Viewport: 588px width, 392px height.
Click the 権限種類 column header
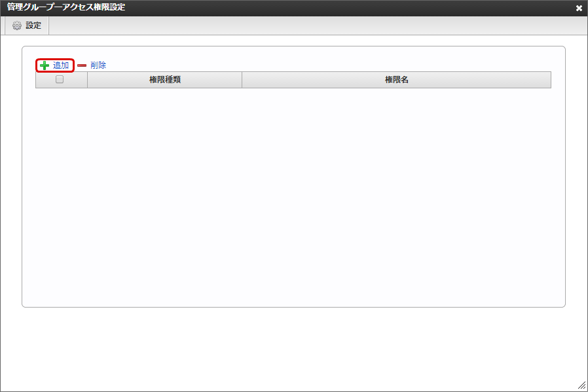164,80
